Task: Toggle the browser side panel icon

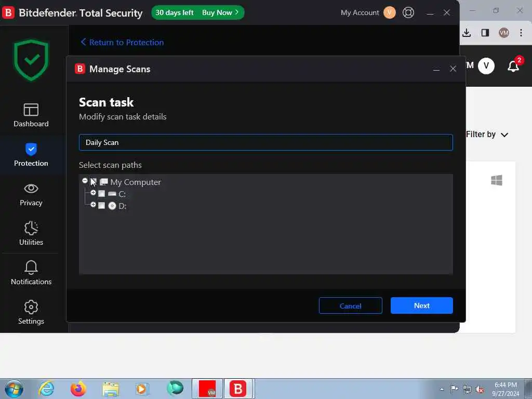Action: 485,33
